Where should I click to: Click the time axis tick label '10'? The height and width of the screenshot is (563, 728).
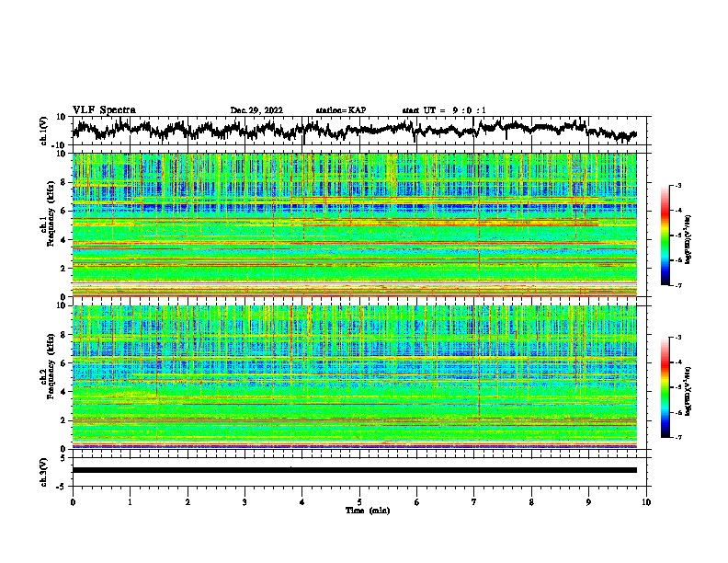coord(646,502)
